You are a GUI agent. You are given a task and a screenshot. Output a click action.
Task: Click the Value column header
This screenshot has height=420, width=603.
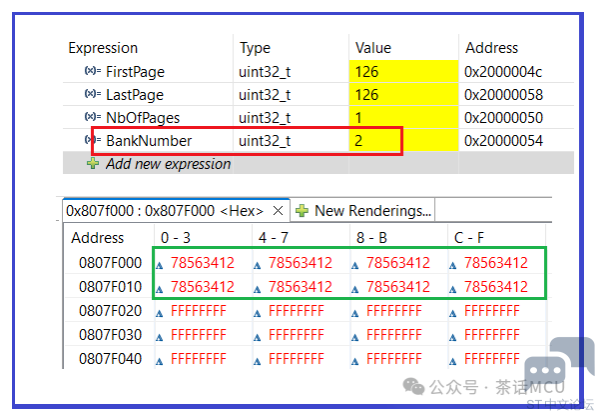tap(373, 48)
